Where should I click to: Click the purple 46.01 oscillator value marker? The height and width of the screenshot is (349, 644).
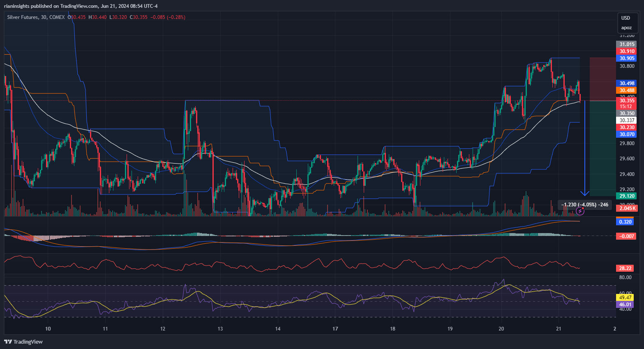pyautogui.click(x=625, y=304)
